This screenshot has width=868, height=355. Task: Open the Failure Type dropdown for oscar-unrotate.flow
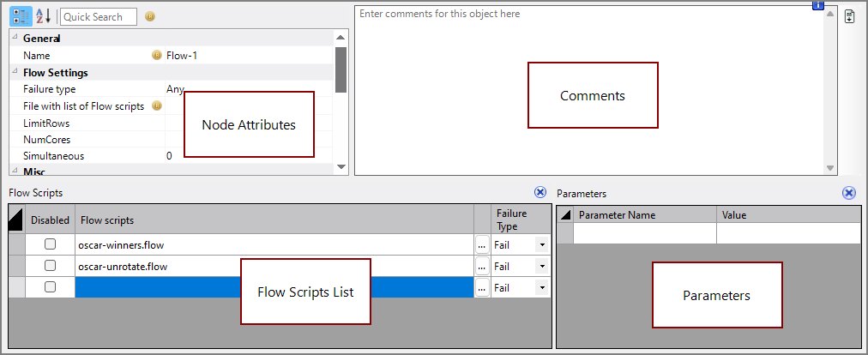pyautogui.click(x=541, y=266)
